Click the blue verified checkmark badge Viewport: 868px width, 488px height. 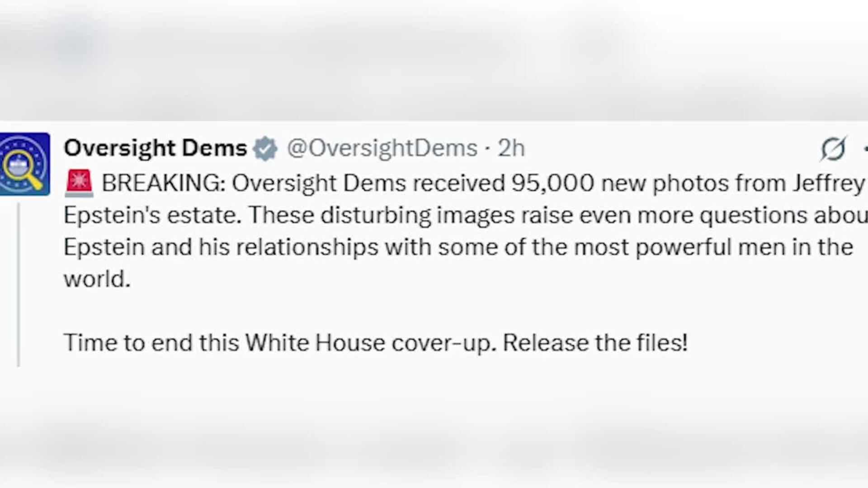pos(265,149)
